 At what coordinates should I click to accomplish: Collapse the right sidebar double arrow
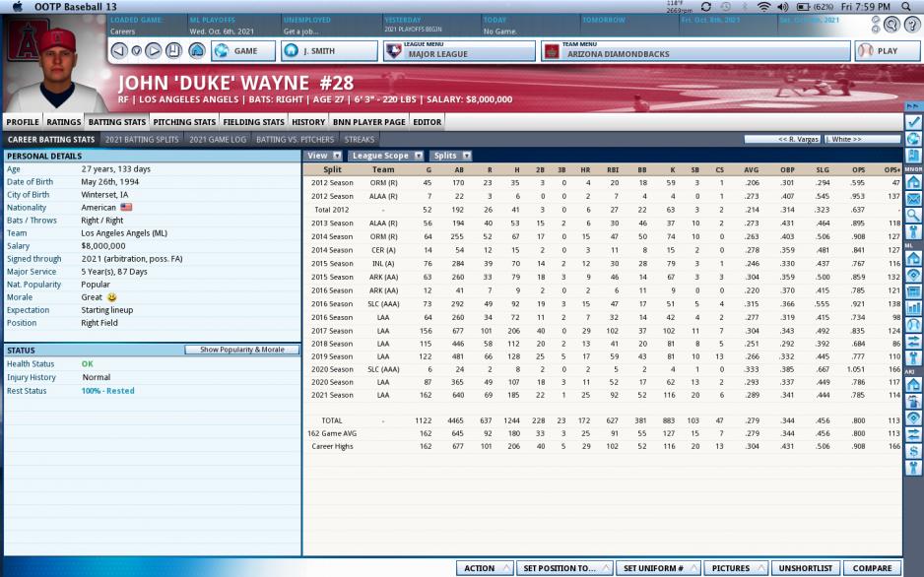point(913,106)
